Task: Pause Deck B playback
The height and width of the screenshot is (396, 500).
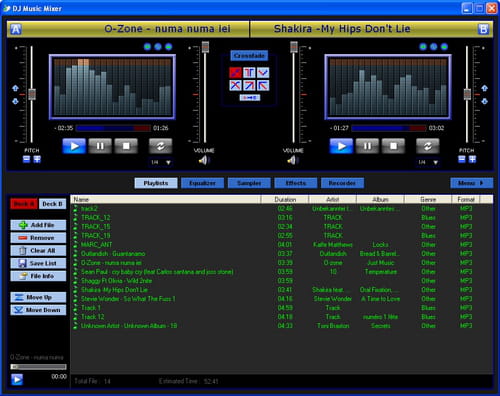Action: 367,146
